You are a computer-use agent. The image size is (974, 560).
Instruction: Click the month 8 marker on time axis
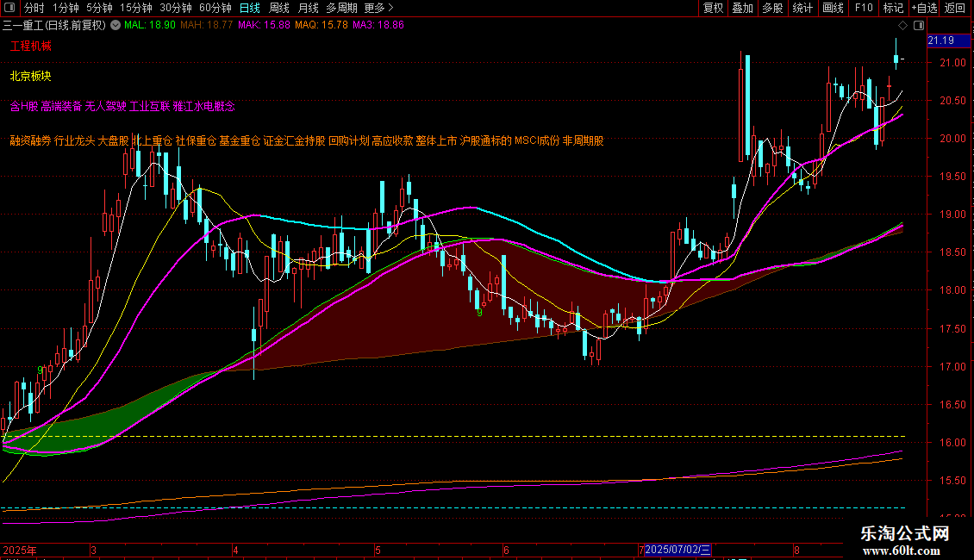point(796,550)
